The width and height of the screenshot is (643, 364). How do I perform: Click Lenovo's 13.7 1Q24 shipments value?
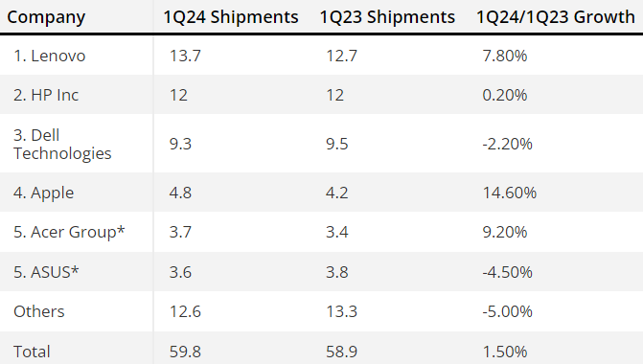pyautogui.click(x=185, y=56)
